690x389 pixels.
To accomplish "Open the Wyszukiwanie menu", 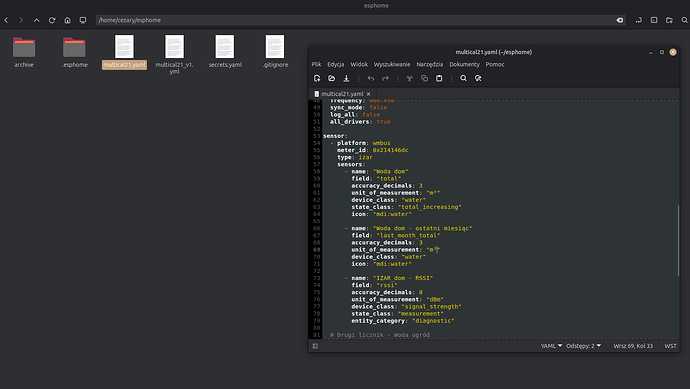I will point(392,64).
